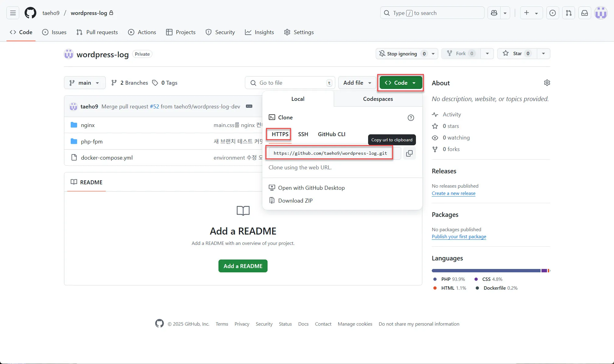Expand the Add file dropdown
This screenshot has height=364, width=614.
click(357, 83)
